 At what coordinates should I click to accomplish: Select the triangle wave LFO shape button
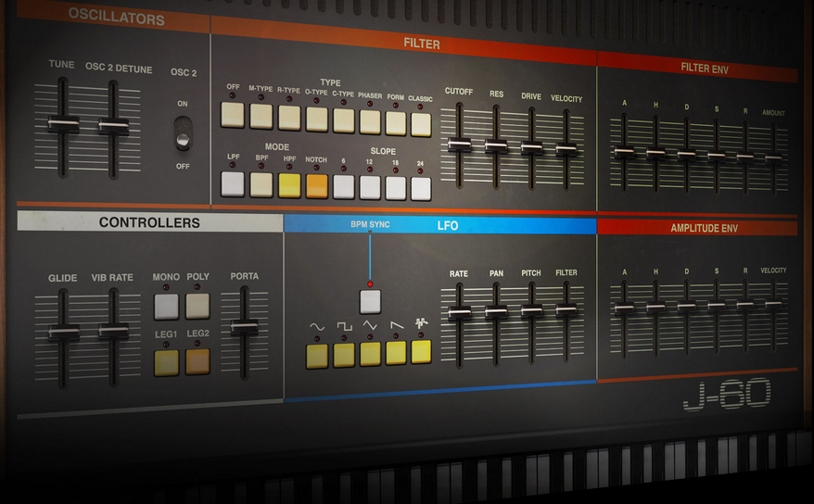pos(370,354)
